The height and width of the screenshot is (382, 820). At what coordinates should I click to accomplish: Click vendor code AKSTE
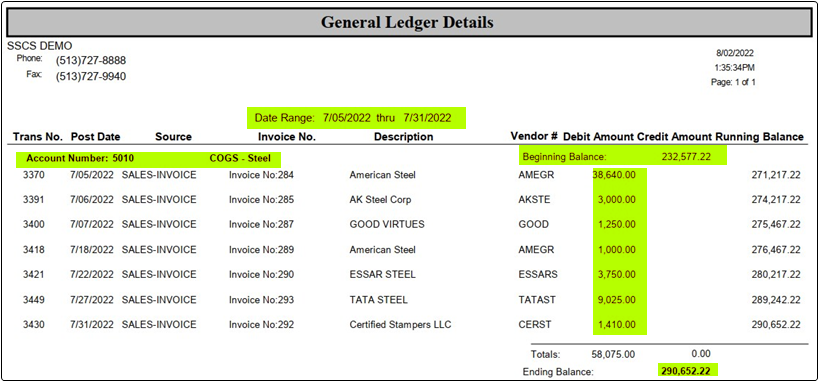[x=534, y=200]
